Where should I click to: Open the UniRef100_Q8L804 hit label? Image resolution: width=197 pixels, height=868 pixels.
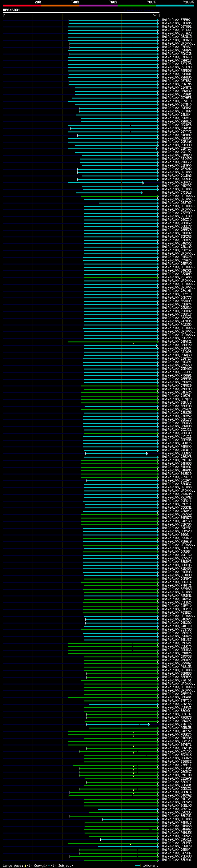(x=176, y=115)
